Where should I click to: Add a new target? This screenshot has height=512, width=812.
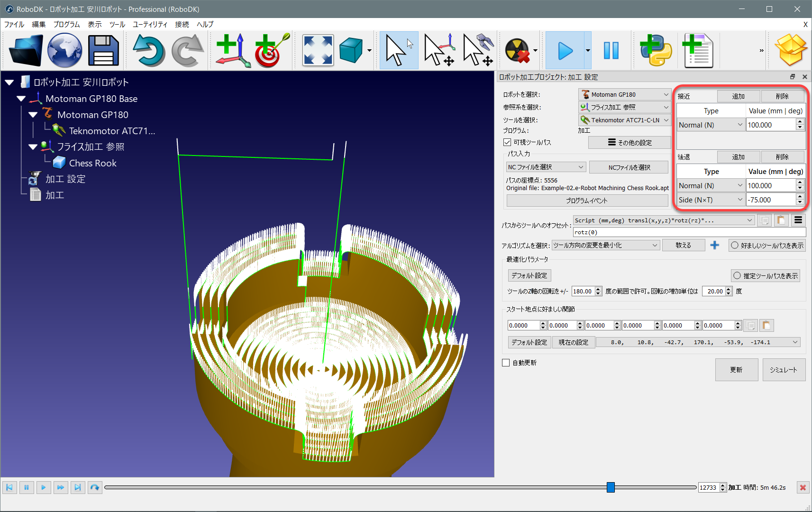click(272, 50)
